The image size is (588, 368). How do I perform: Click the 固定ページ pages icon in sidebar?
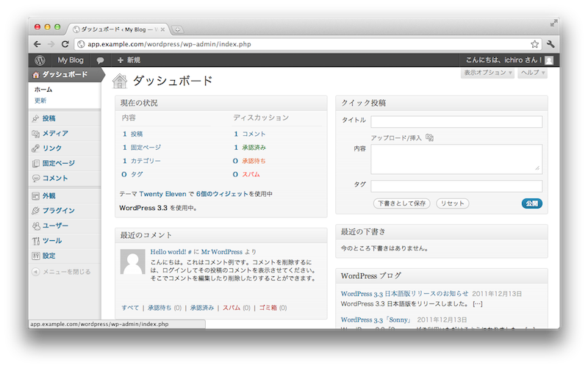(x=35, y=163)
